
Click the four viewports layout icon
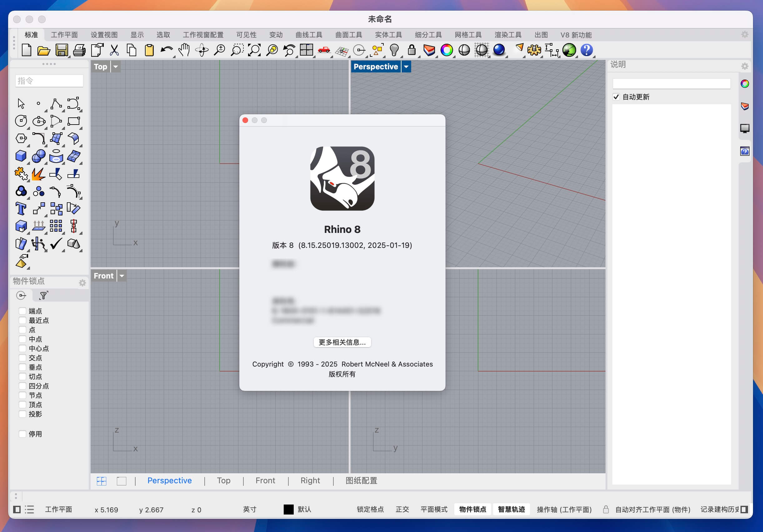click(307, 50)
